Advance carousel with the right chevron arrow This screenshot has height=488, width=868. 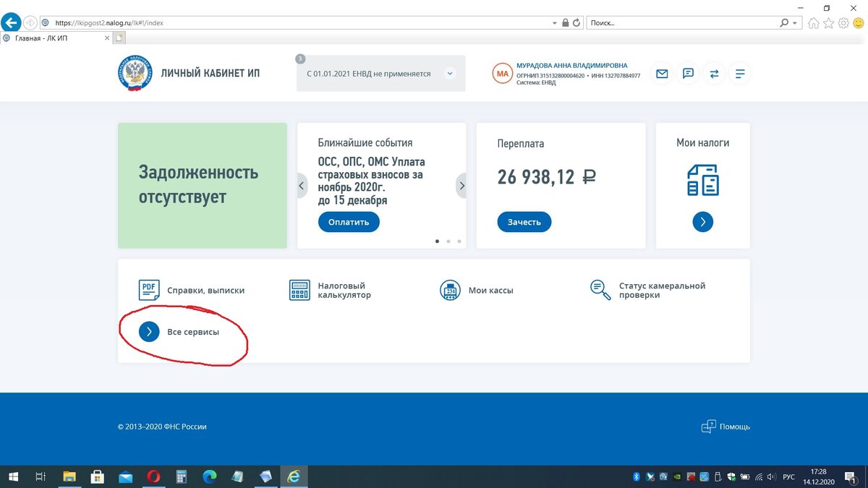(x=461, y=185)
